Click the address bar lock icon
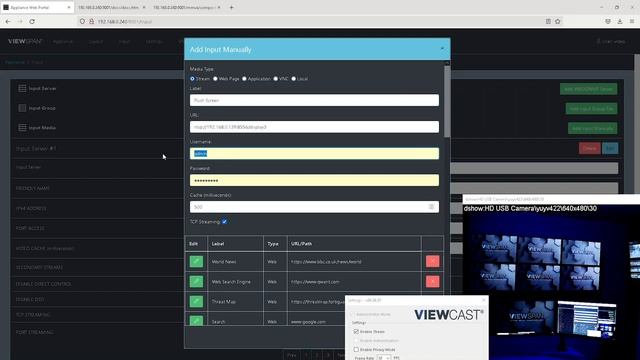The image size is (640, 360). 91,21
